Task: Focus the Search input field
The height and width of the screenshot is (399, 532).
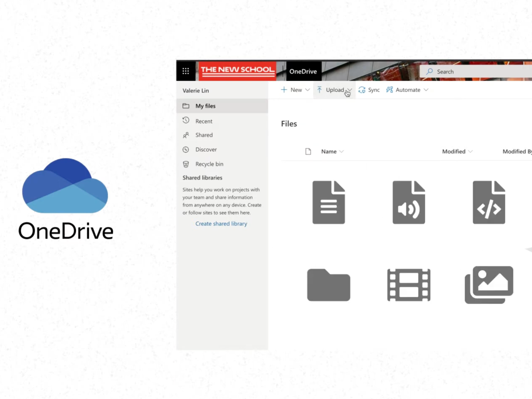Action: 476,71
